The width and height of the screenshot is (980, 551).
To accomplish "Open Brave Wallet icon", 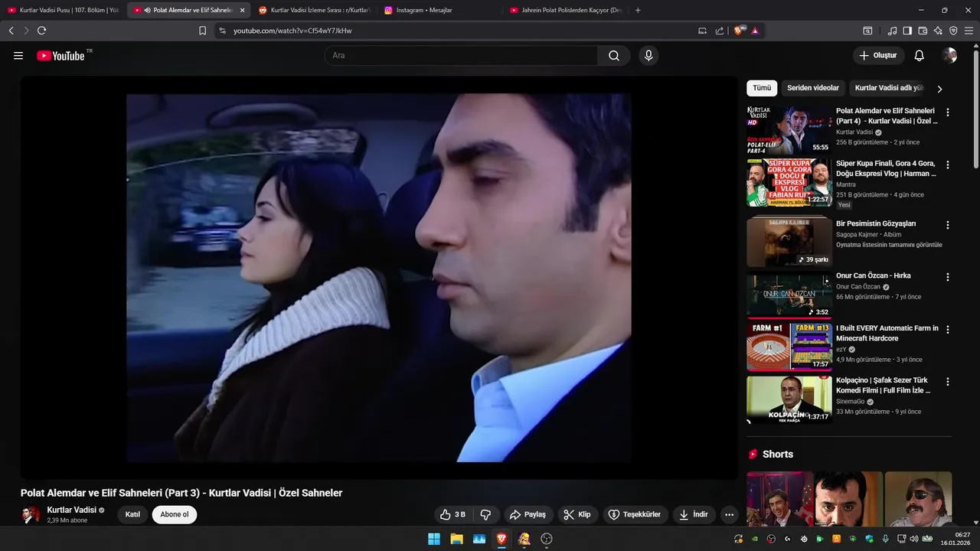I will click(923, 31).
